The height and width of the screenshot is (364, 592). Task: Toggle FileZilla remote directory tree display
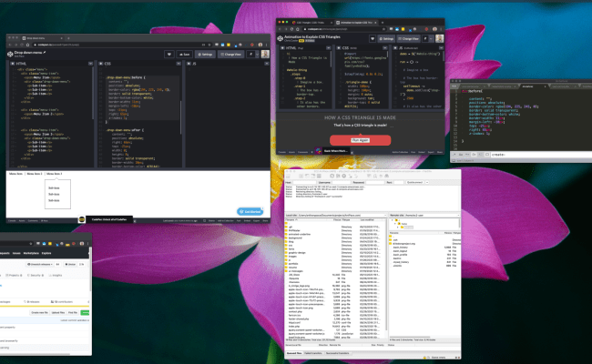[x=313, y=176]
